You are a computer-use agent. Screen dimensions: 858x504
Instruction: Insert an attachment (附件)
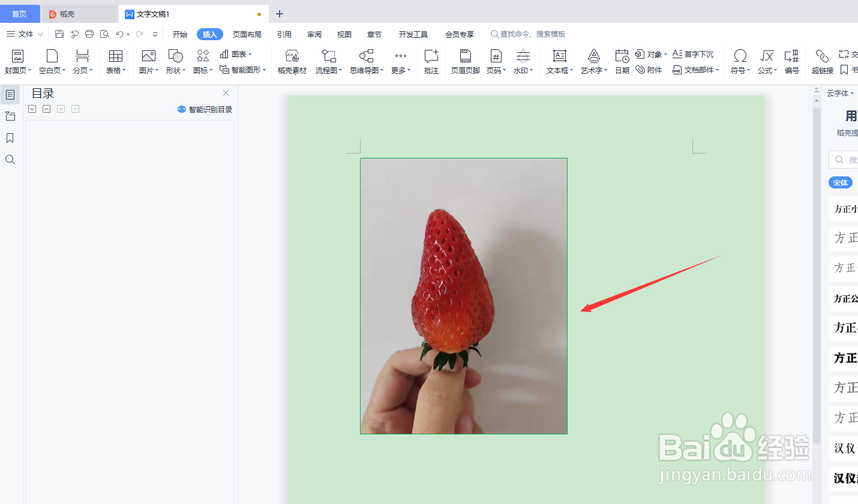(649, 70)
